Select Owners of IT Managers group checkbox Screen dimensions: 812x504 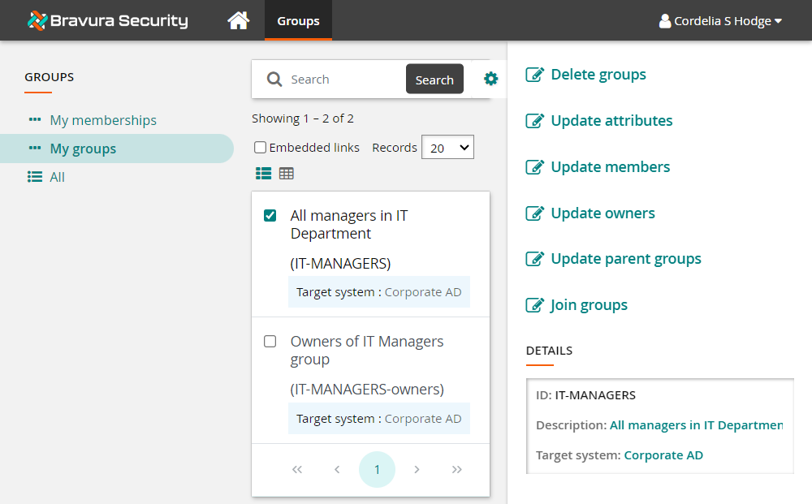pos(270,342)
